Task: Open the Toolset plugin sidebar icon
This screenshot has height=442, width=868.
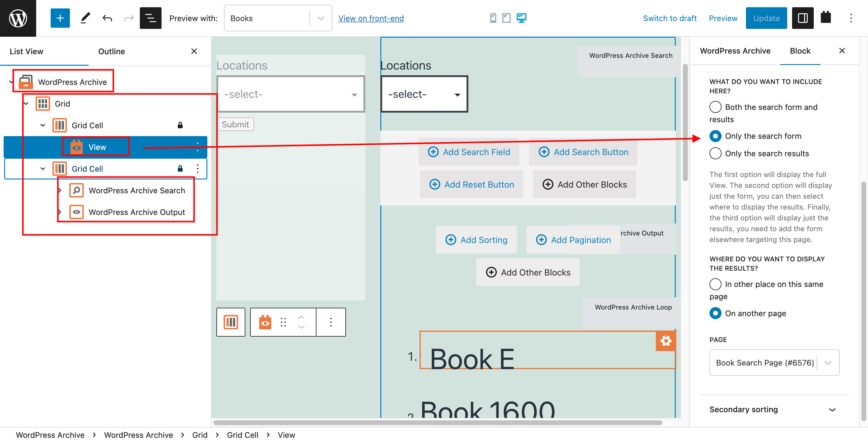Action: click(x=826, y=17)
